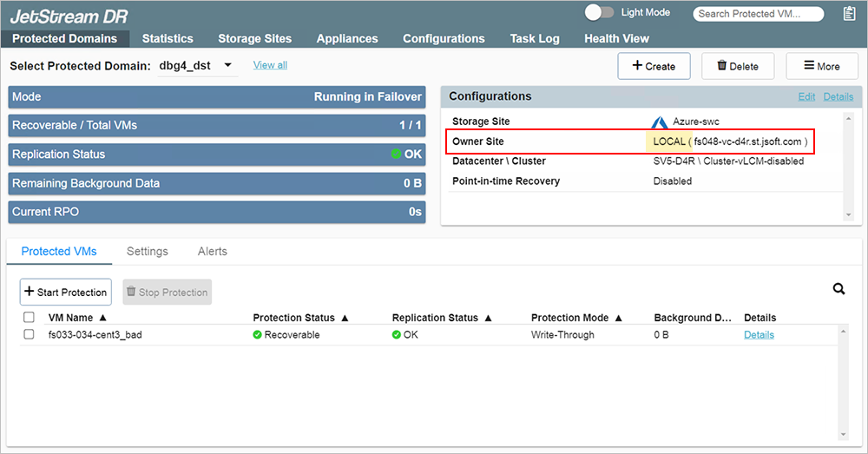Screen dimensions: 868x454
Task: Open the Settings tab
Action: pyautogui.click(x=147, y=252)
